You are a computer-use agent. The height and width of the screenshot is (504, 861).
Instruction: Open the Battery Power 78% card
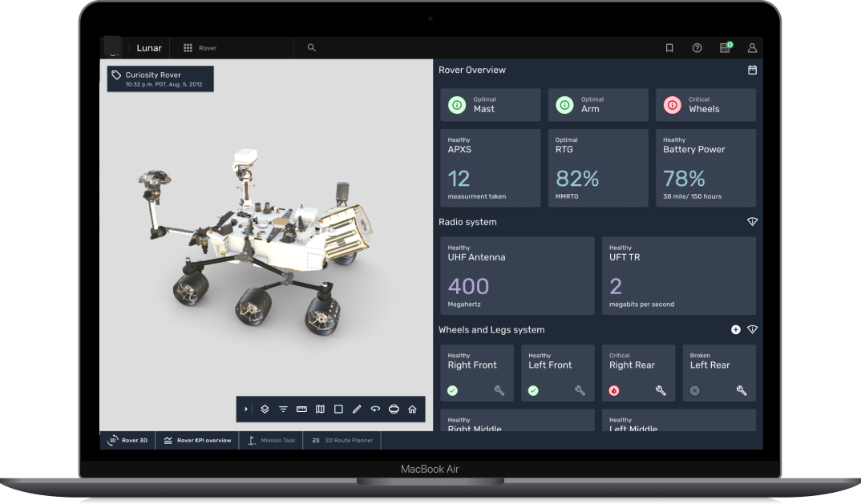pyautogui.click(x=705, y=168)
